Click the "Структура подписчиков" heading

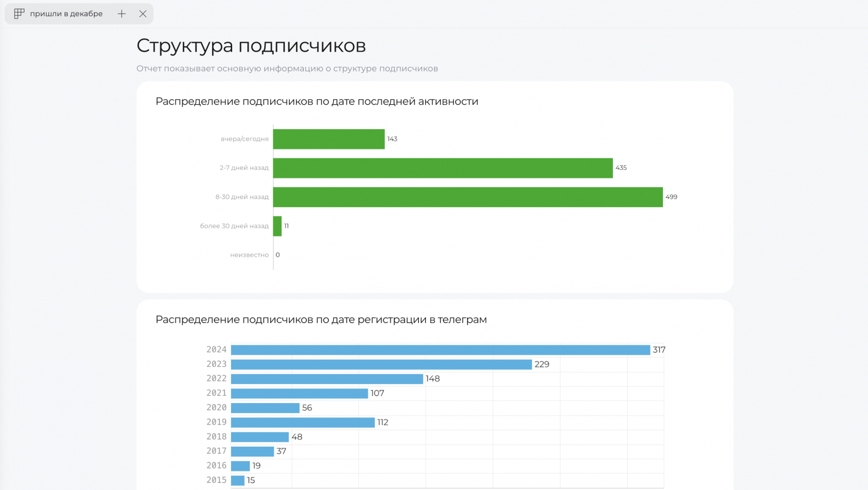pos(251,46)
